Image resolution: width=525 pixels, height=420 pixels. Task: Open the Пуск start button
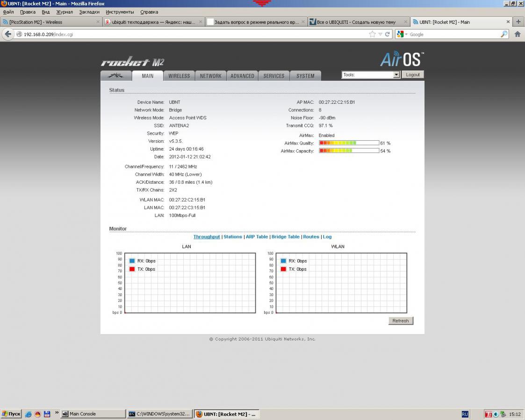click(x=11, y=414)
